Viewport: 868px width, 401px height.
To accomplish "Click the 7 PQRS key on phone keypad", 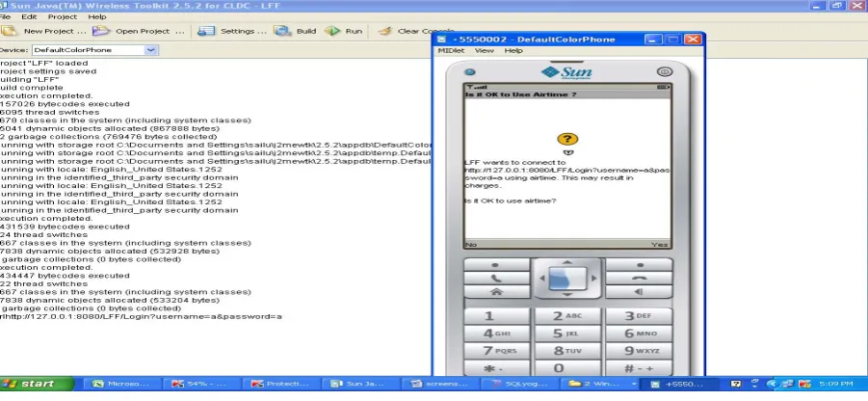I will (496, 351).
